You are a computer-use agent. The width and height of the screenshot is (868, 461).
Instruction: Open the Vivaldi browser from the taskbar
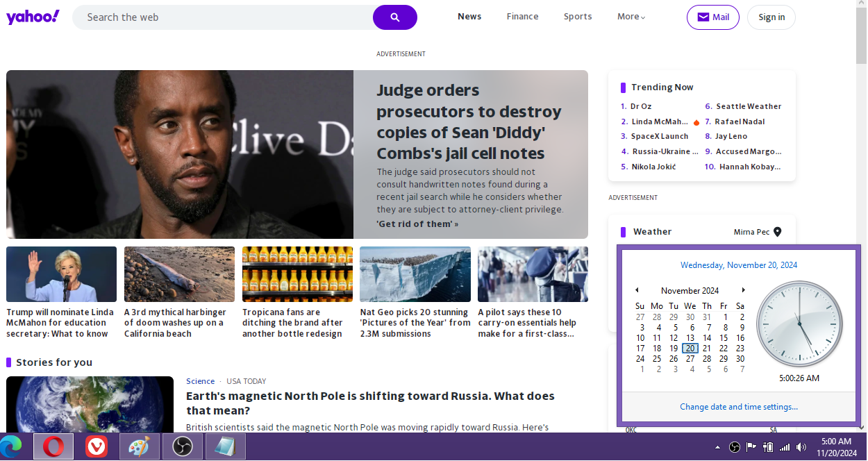97,446
